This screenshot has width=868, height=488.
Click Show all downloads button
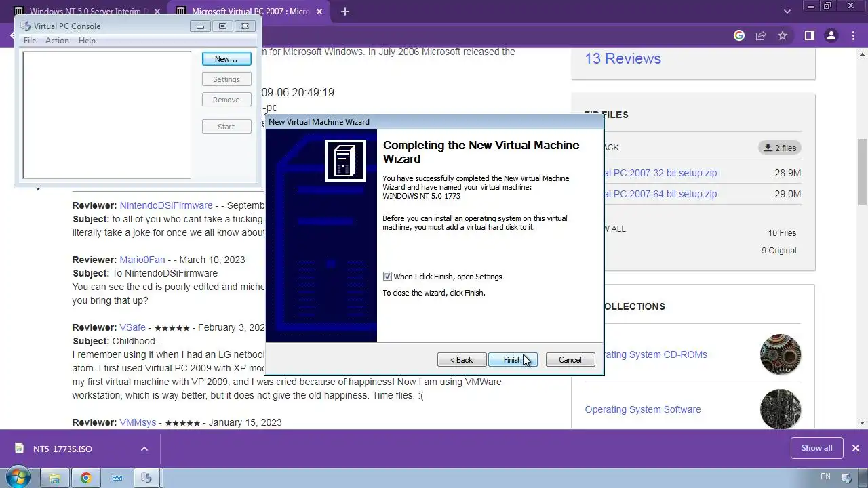[x=816, y=448]
